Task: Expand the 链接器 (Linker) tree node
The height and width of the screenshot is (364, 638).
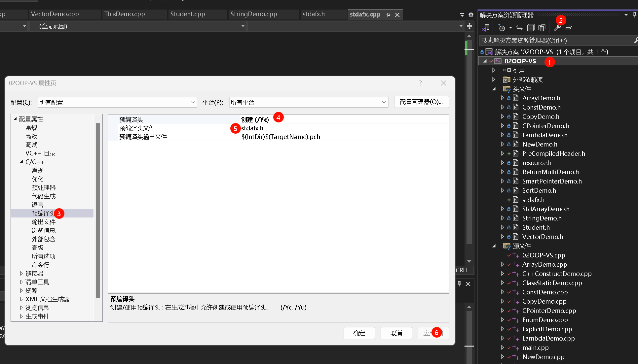Action: click(x=21, y=273)
